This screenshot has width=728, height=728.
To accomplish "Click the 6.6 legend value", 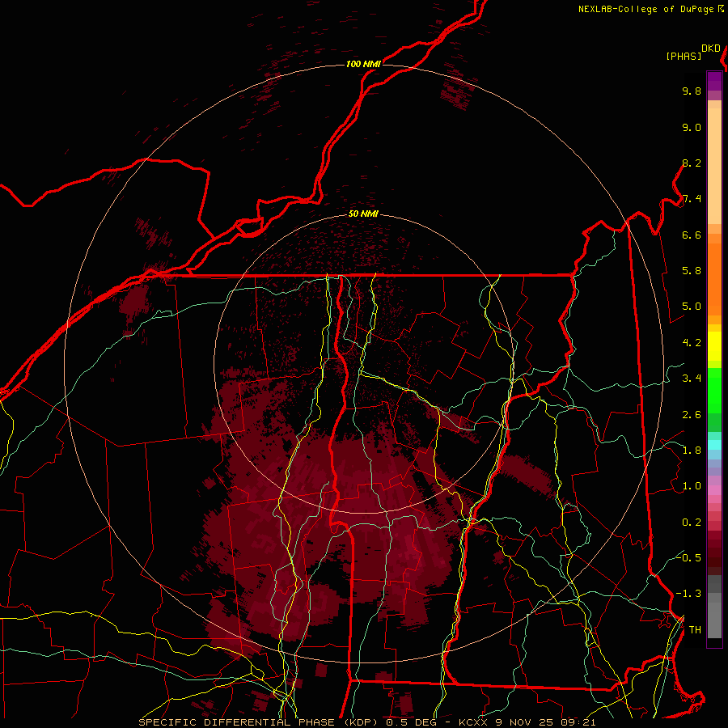I will pos(692,235).
